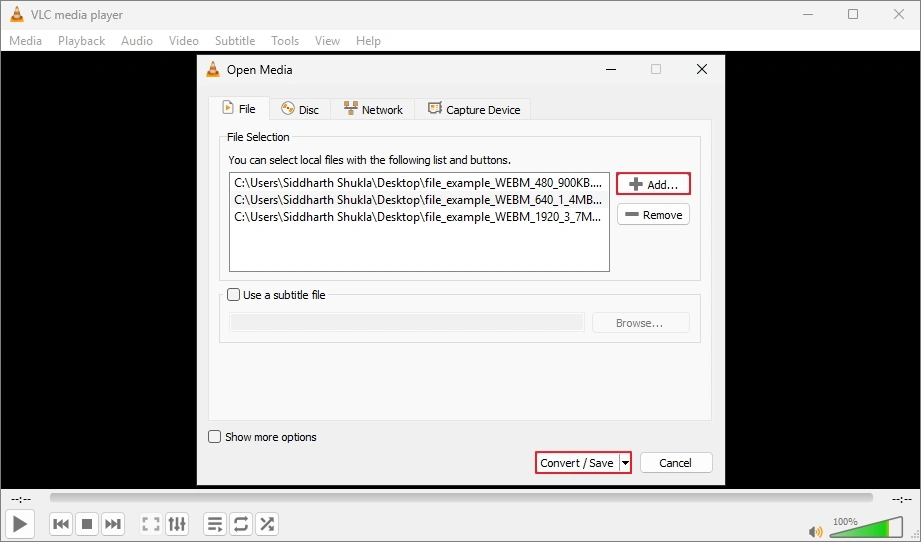Stop playback with the stop button

(x=87, y=524)
